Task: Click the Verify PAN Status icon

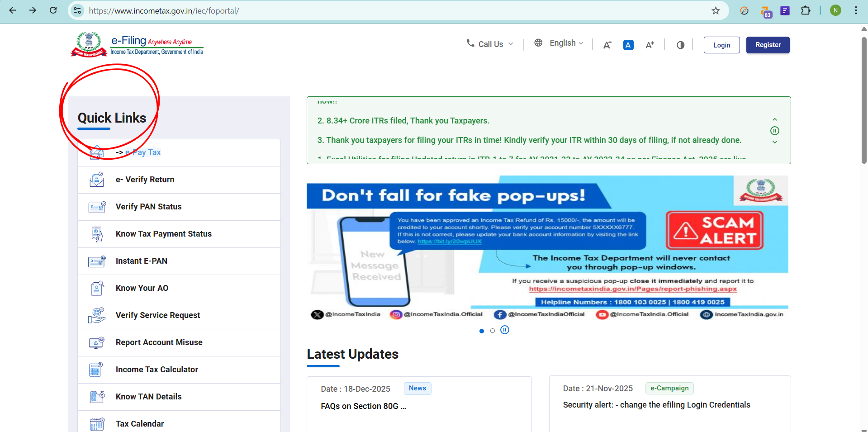Action: [96, 207]
